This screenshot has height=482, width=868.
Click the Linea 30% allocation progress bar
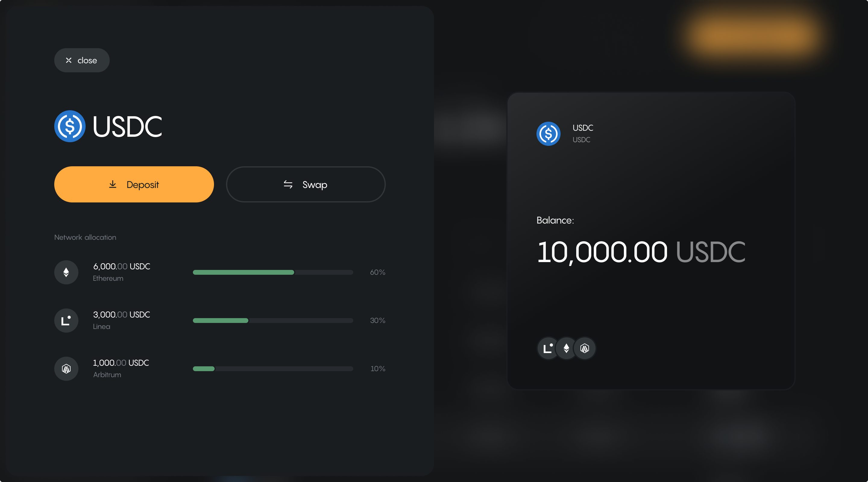click(x=272, y=320)
